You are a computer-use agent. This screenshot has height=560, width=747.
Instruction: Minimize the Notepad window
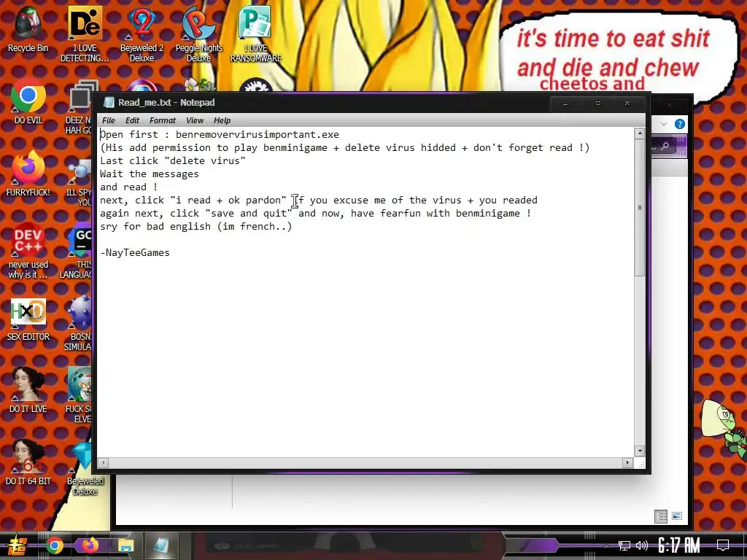[565, 104]
